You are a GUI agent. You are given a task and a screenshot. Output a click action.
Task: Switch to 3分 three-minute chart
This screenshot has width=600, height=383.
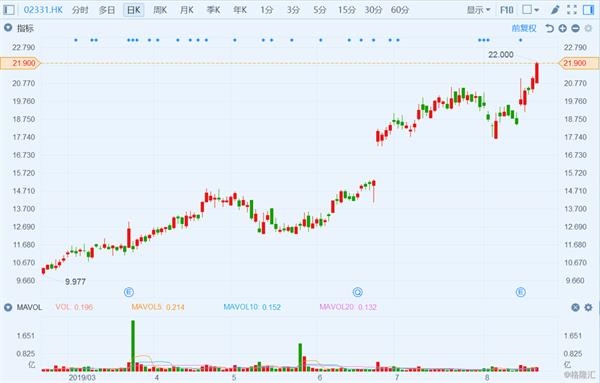(x=293, y=10)
